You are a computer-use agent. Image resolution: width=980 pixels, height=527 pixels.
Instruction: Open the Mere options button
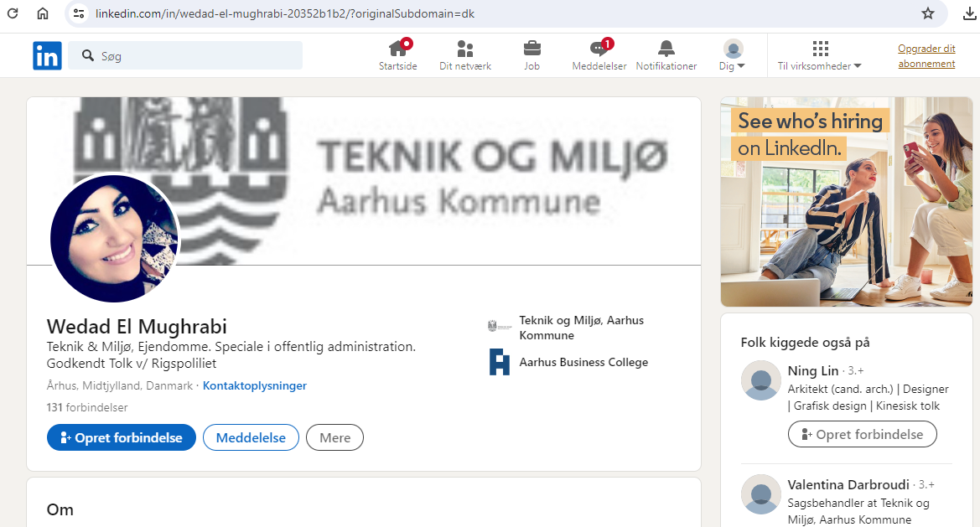click(335, 437)
